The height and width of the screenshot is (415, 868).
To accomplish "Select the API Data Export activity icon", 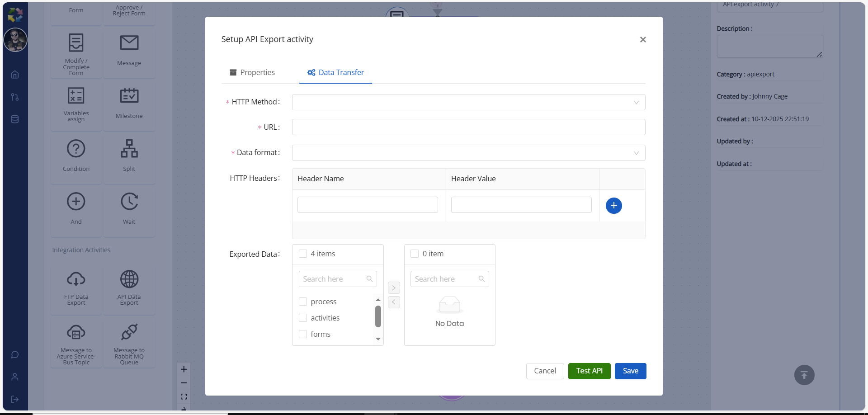I will click(x=129, y=279).
